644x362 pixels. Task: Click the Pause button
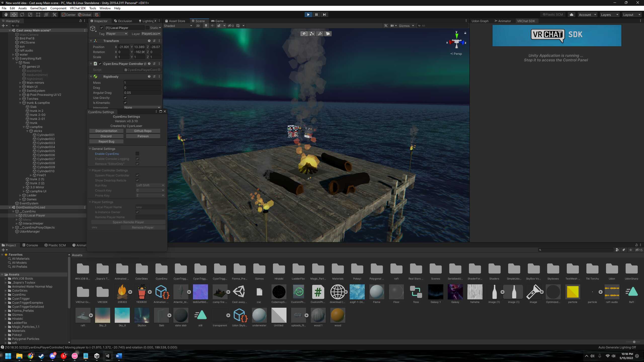(x=316, y=15)
